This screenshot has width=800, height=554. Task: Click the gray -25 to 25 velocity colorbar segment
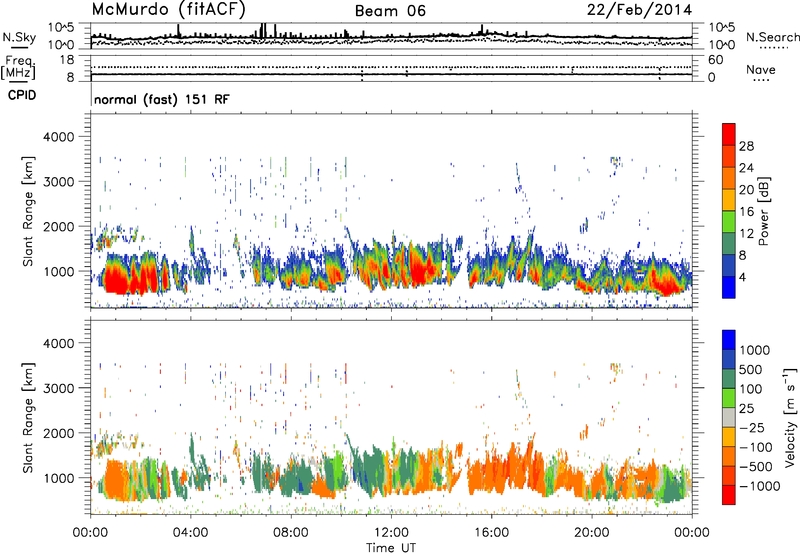[729, 418]
